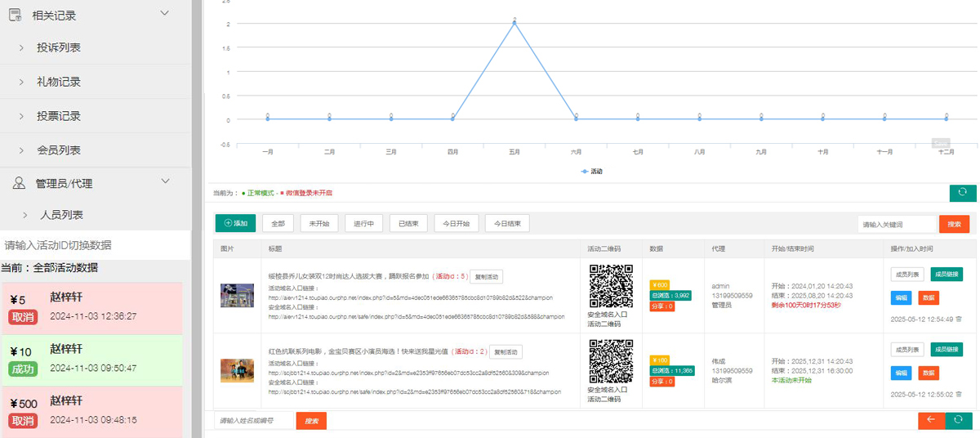The width and height of the screenshot is (980, 438).
Task: Click the 管理员/代理 person icon
Action: coord(18,182)
